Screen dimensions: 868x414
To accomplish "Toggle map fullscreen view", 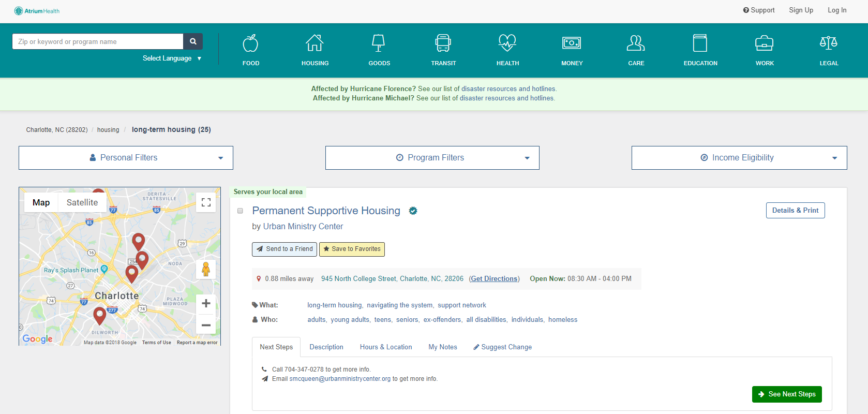I will coord(206,202).
